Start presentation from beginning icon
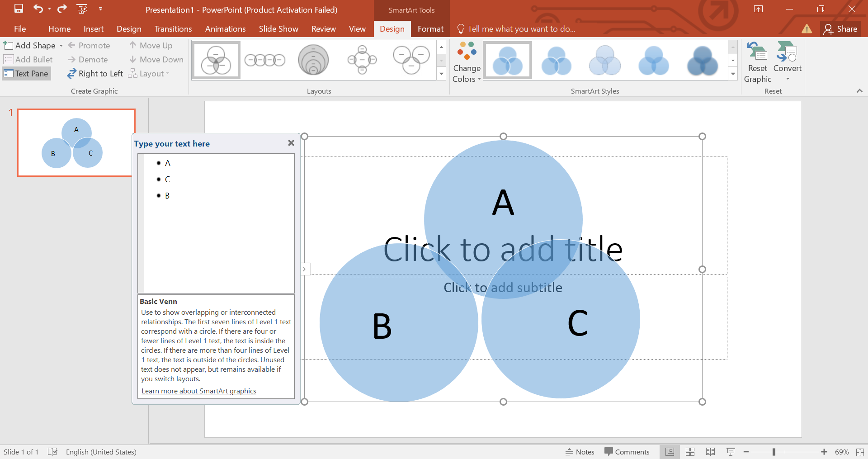This screenshot has height=459, width=868. click(82, 9)
